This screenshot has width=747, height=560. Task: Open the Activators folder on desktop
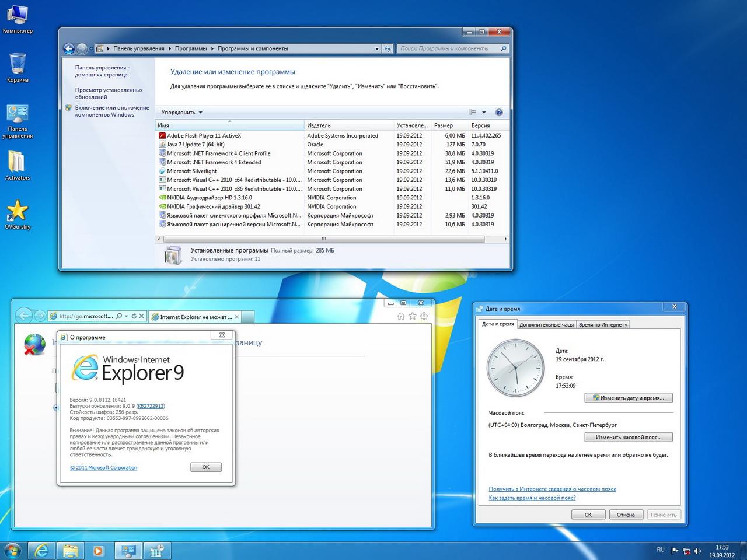coord(18,166)
